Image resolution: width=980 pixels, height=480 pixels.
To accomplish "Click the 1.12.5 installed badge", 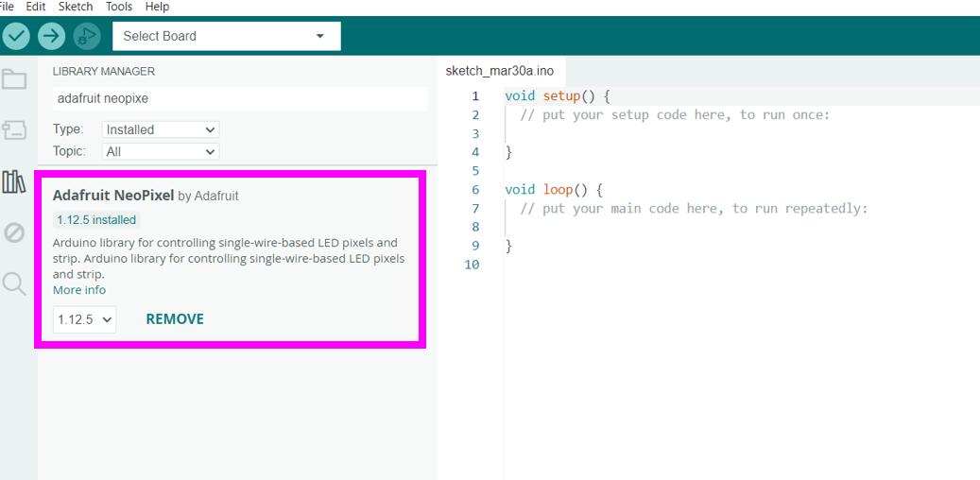I will (95, 220).
